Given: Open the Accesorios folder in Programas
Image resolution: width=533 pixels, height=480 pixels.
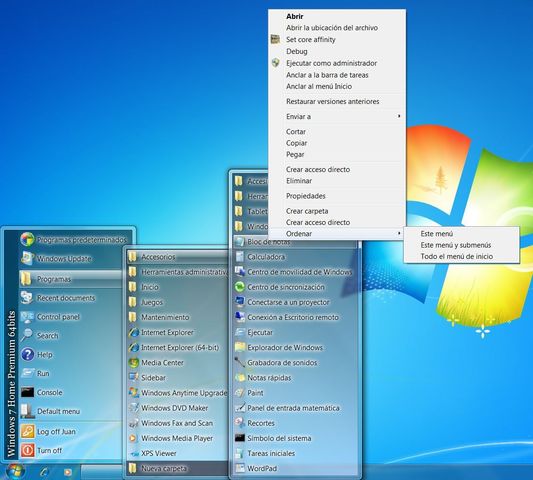Looking at the screenshot, I should 177,257.
